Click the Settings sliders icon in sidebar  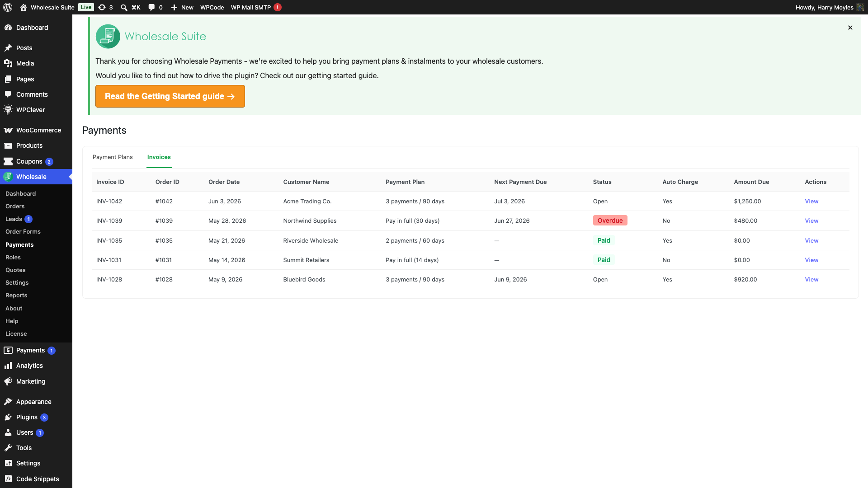[x=8, y=463]
